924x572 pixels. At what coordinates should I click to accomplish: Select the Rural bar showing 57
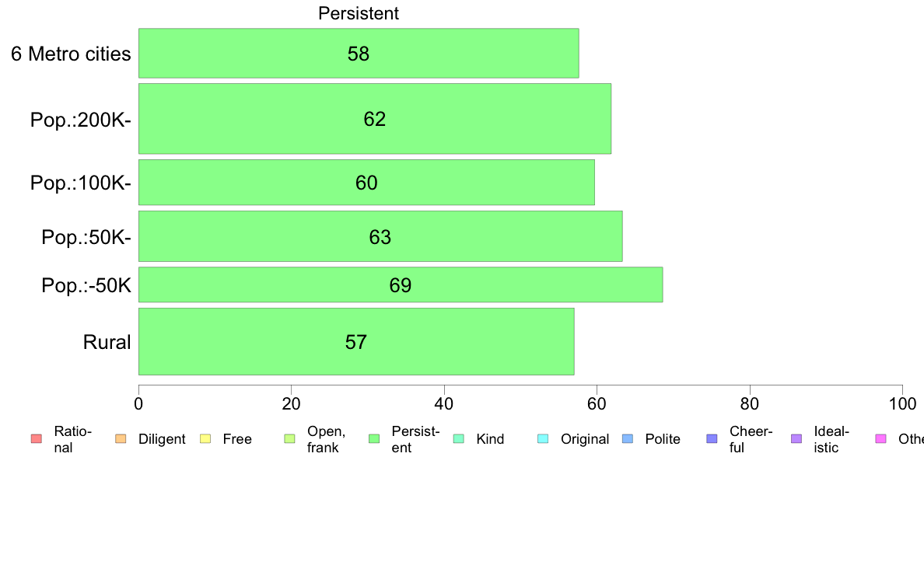point(356,341)
